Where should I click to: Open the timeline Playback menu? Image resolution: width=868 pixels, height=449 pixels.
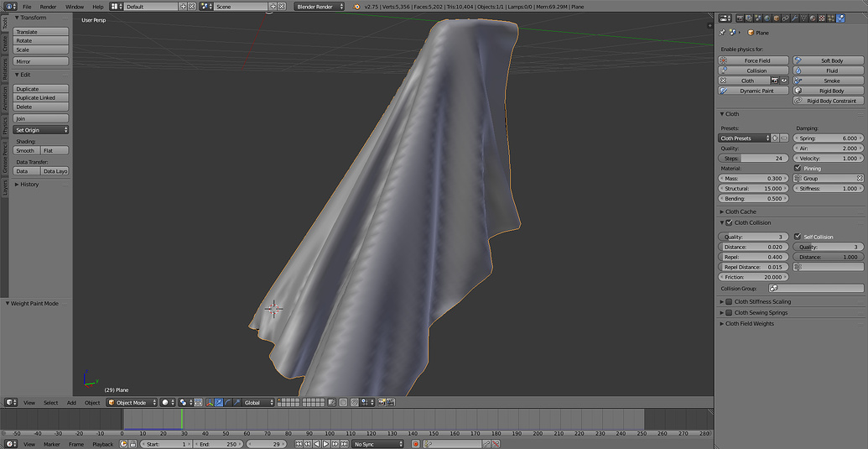point(102,444)
